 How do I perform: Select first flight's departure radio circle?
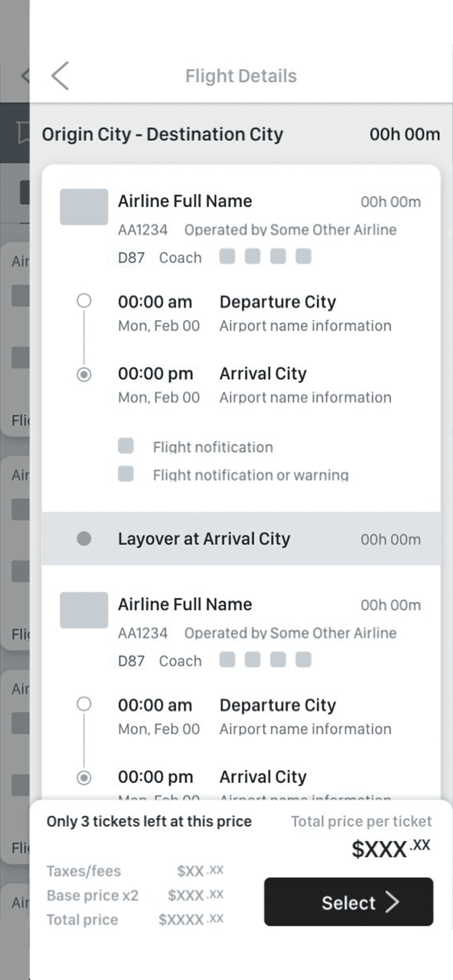84,301
